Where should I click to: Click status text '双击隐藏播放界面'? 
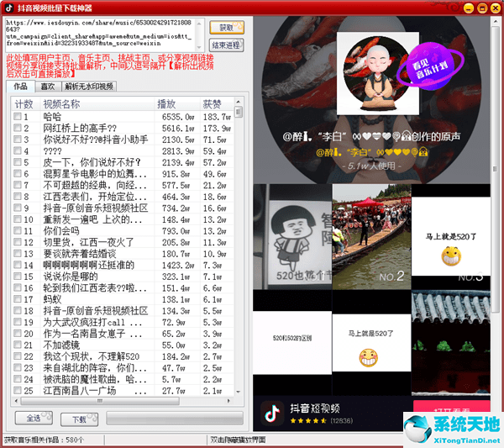(x=238, y=440)
